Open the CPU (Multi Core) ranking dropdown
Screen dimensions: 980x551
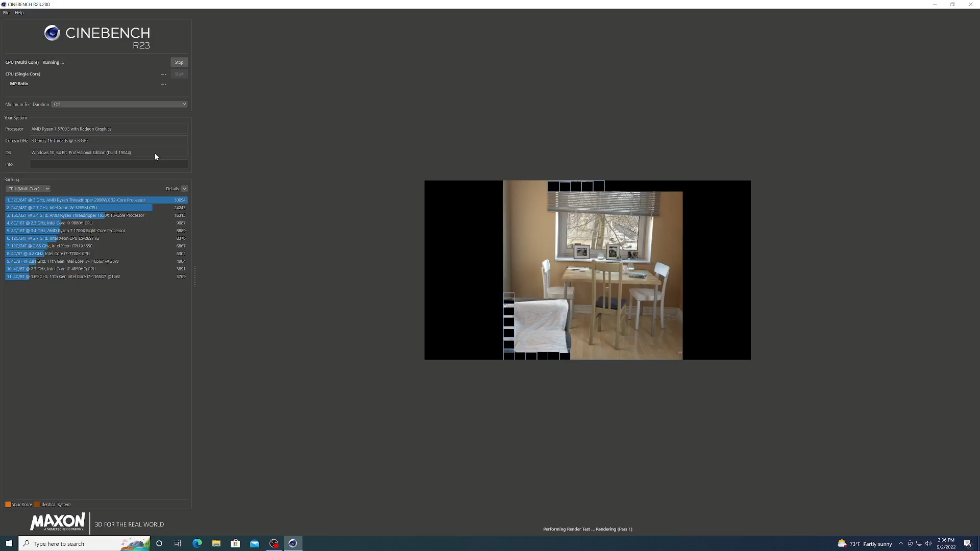coord(28,189)
